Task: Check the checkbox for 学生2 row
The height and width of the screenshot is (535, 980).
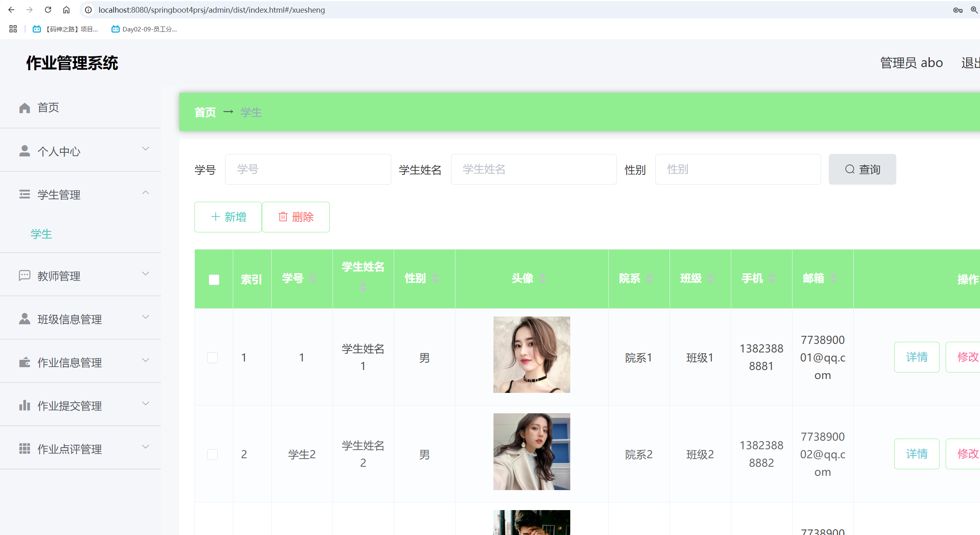Action: (212, 455)
